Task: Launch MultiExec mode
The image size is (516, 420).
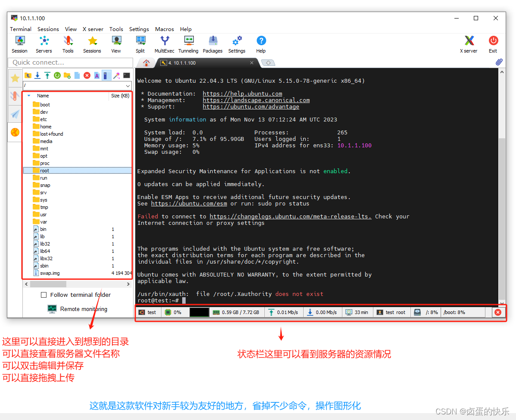Action: tap(164, 44)
